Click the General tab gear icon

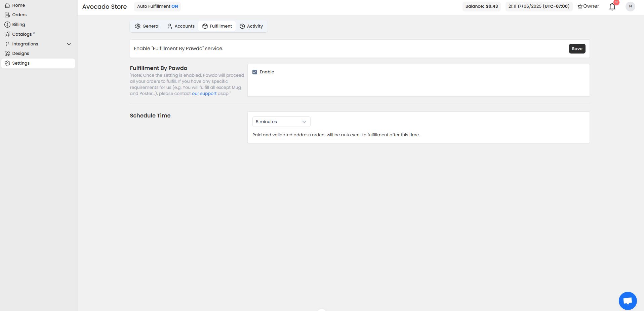point(138,26)
